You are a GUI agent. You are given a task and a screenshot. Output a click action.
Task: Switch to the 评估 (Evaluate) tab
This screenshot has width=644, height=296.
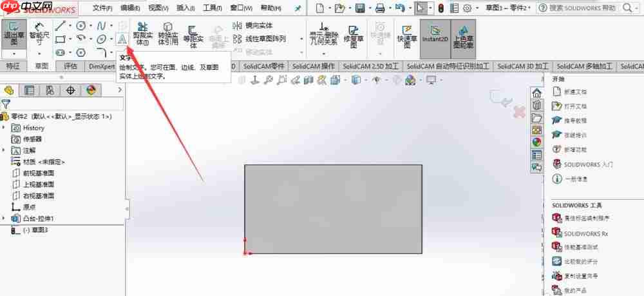coord(71,66)
